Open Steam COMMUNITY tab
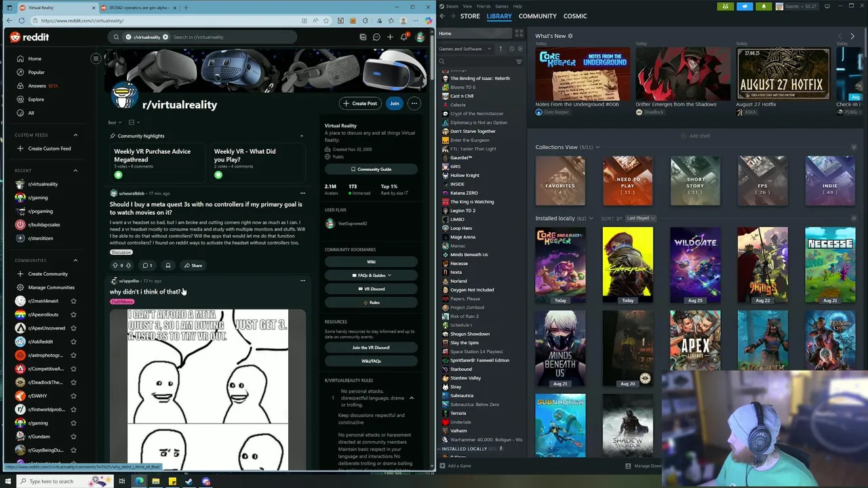This screenshot has height=488, width=868. point(537,16)
